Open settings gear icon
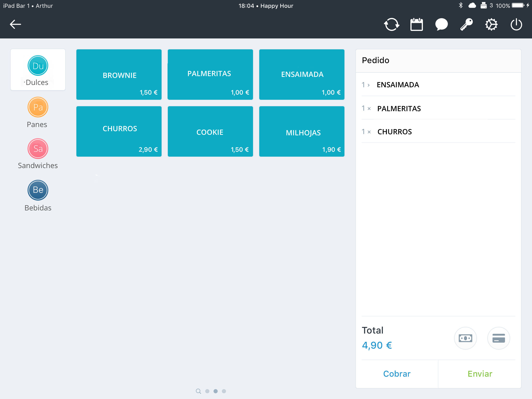Image resolution: width=532 pixels, height=399 pixels. (x=491, y=24)
